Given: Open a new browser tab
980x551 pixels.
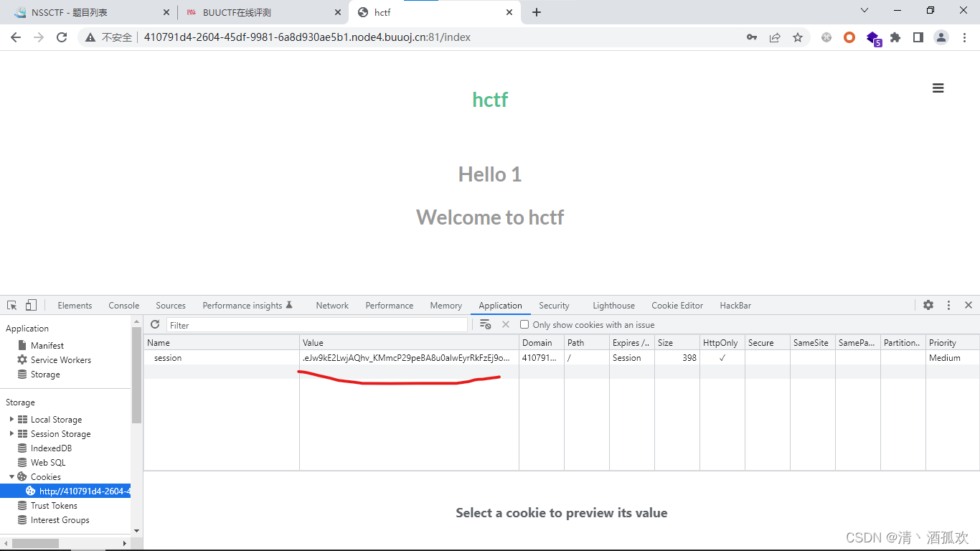Looking at the screenshot, I should point(537,12).
